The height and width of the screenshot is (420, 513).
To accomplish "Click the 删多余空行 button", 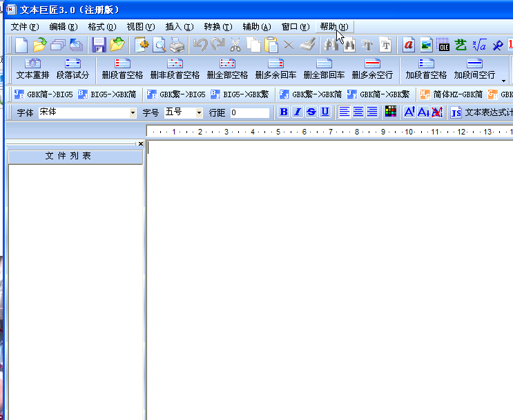I will pos(372,69).
